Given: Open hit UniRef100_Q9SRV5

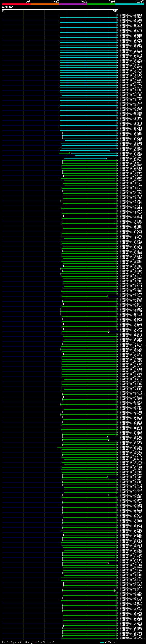Looking at the screenshot, I should pos(131,30).
